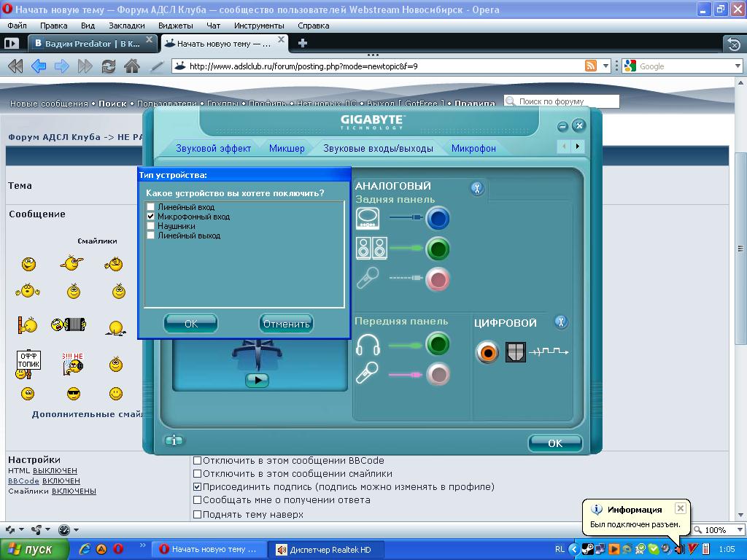Check the Линейный вход checkbox
Viewport: 747px width, 560px height.
click(151, 208)
